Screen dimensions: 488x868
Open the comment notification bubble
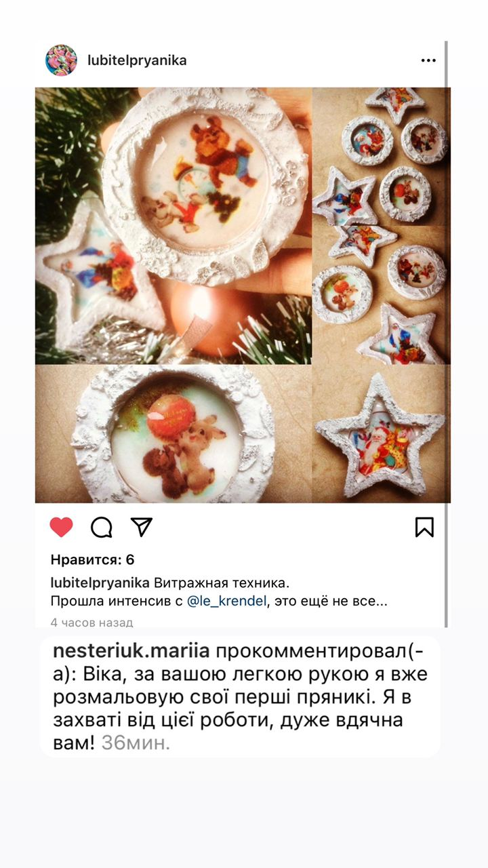click(240, 697)
